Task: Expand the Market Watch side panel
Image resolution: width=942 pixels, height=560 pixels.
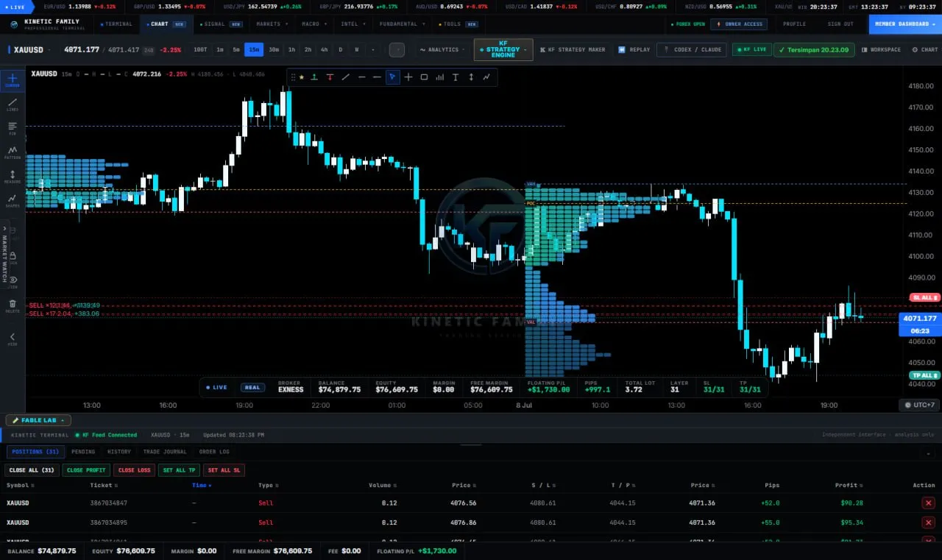Action: point(4,254)
